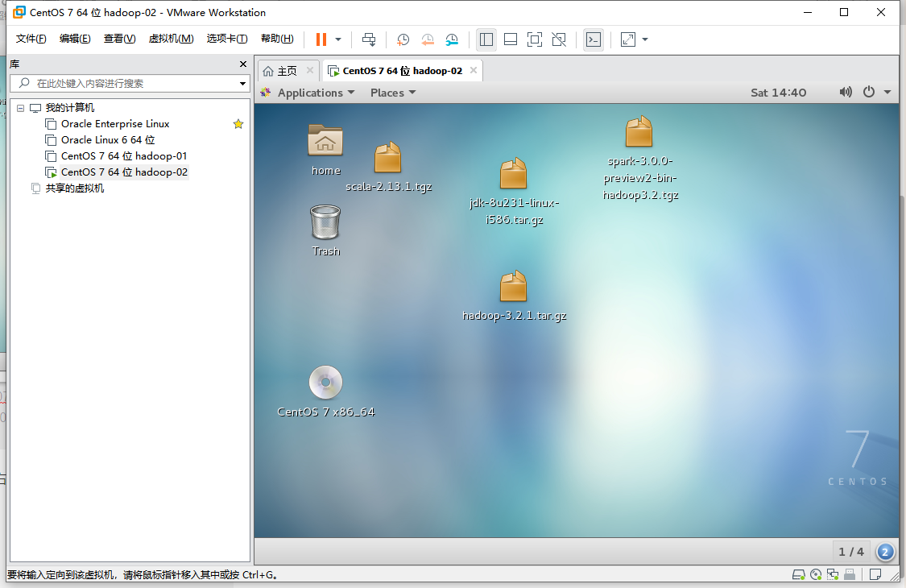Select CentOS 7 64 位 hadoop-02 in tree
Image resolution: width=906 pixels, height=588 pixels.
(124, 172)
